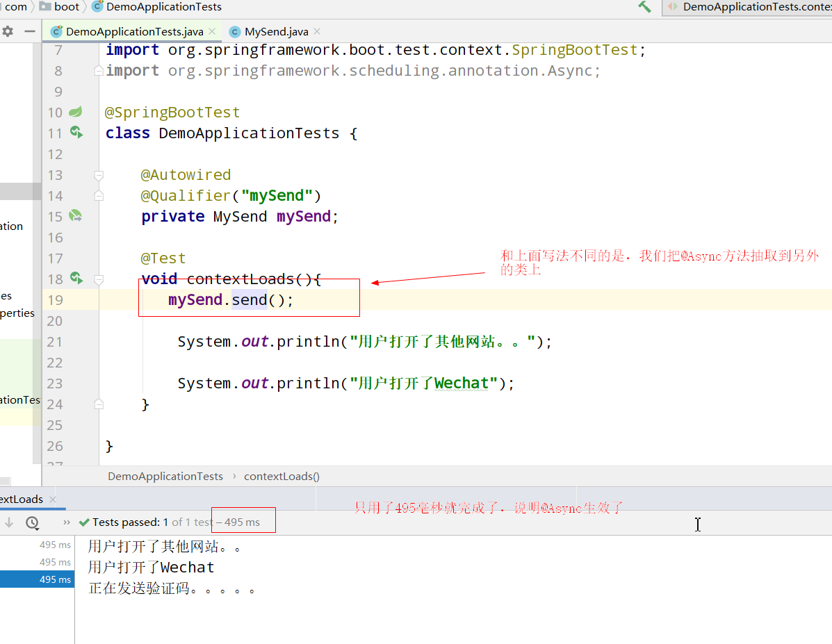Select the highlighted 495 ms test row
This screenshot has width=832, height=644.
coord(37,579)
